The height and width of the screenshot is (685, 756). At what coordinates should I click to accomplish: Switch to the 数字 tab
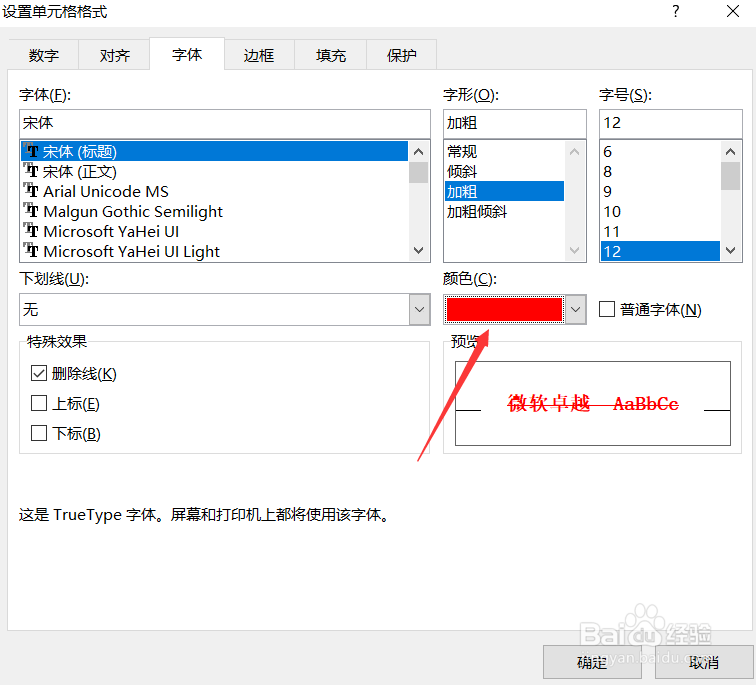43,55
